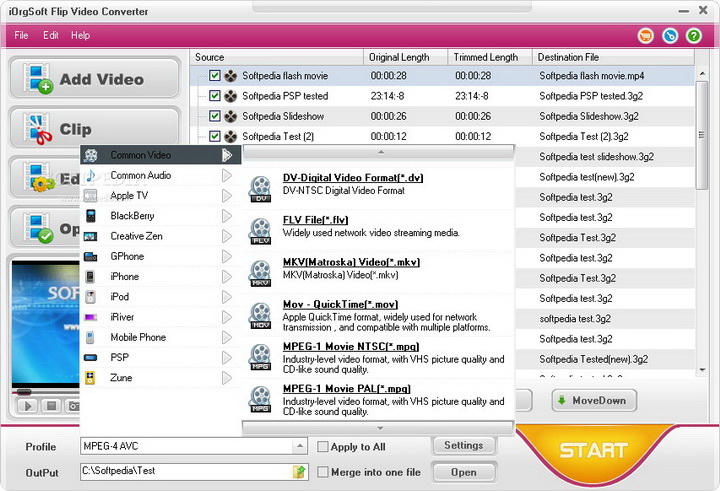Click the MOV format reel icon
Image resolution: width=720 pixels, height=491 pixels.
tap(260, 316)
